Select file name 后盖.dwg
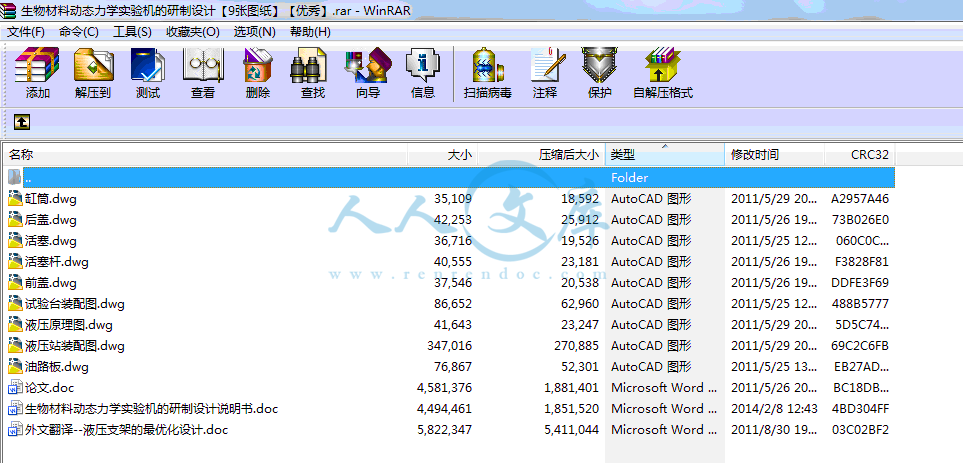 pyautogui.click(x=51, y=219)
